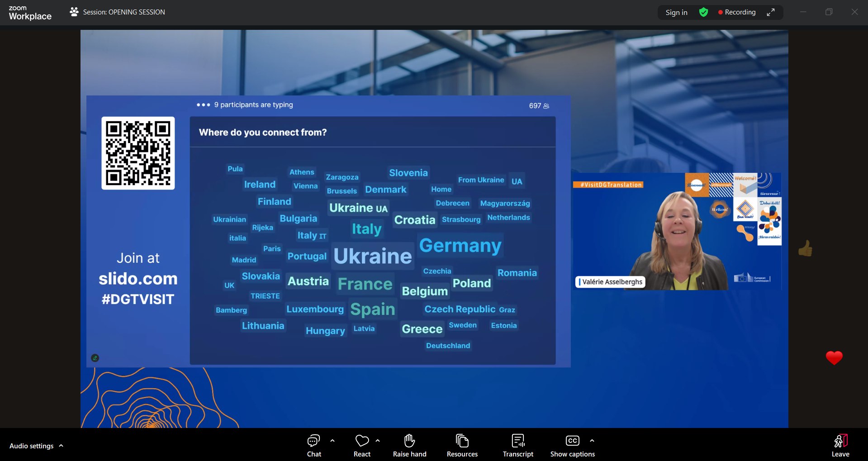Open the Transcript panel
Image resolution: width=868 pixels, height=461 pixels.
pos(518,446)
